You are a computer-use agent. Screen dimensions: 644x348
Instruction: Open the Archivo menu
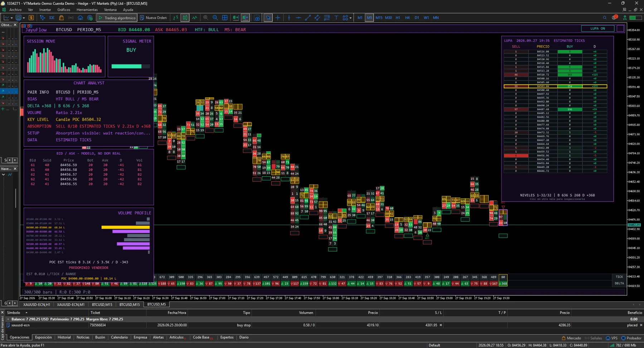pyautogui.click(x=15, y=10)
